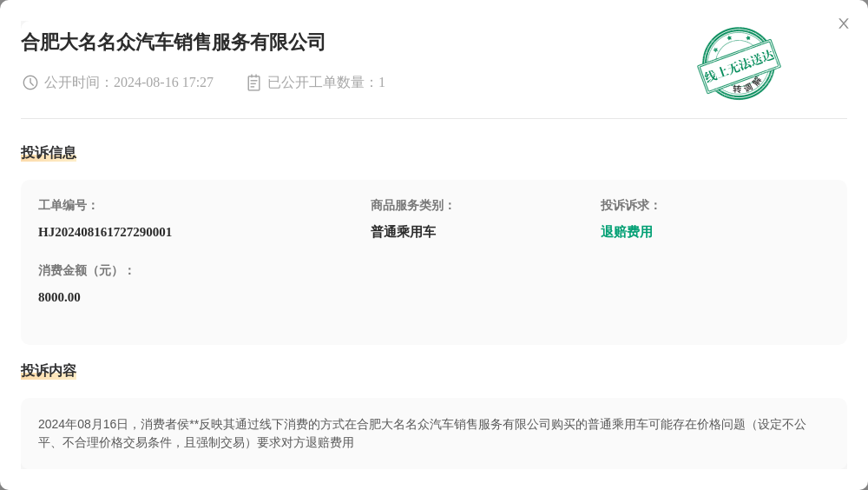This screenshot has width=868, height=490.
Task: Click the 投诉诉求 label
Action: pos(630,205)
